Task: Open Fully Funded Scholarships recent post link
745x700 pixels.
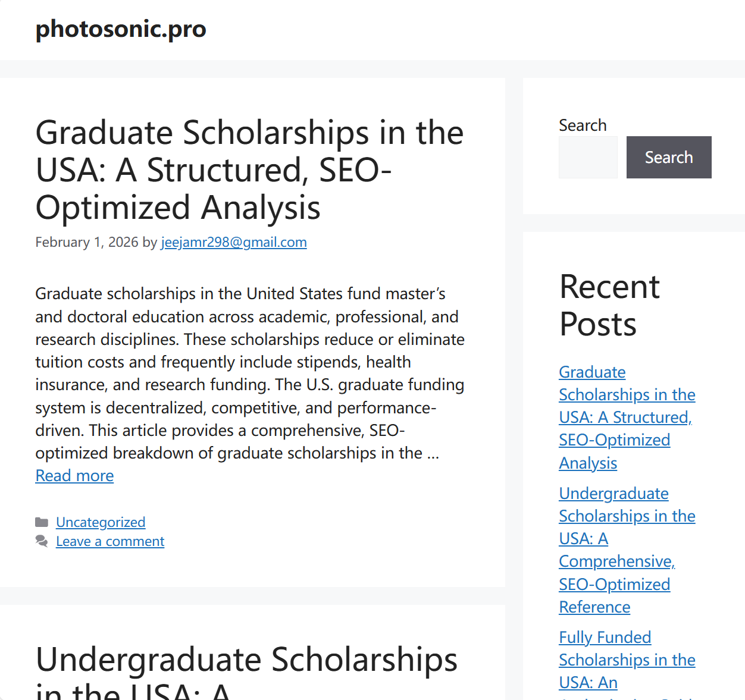Action: click(x=626, y=660)
